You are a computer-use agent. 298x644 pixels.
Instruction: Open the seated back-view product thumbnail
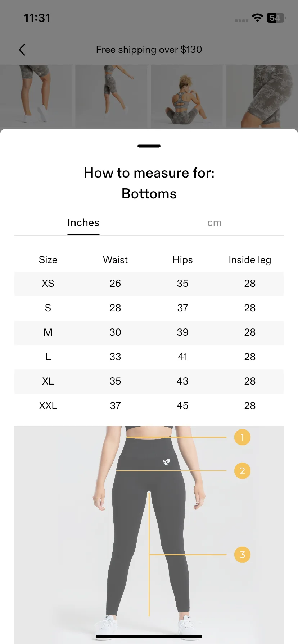[186, 96]
